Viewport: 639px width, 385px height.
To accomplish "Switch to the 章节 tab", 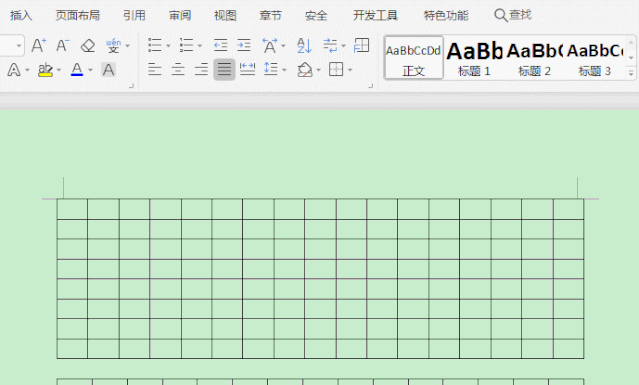I will 271,15.
